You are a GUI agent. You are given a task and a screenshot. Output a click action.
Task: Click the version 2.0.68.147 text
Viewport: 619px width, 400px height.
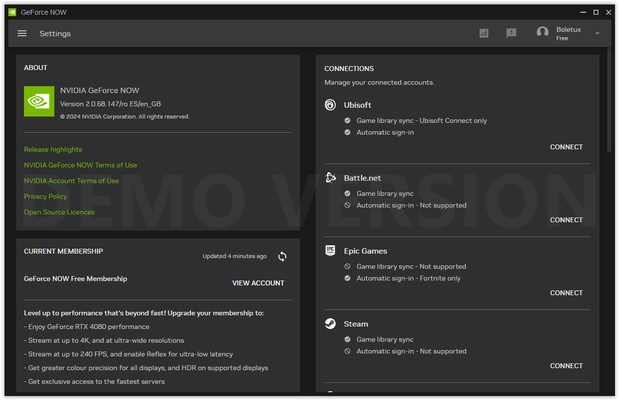111,104
